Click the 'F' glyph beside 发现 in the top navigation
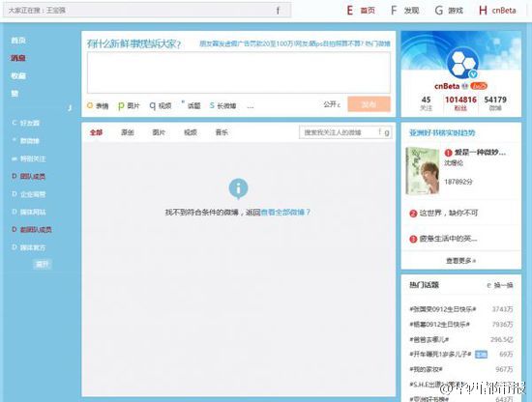The width and height of the screenshot is (532, 402). pos(394,11)
